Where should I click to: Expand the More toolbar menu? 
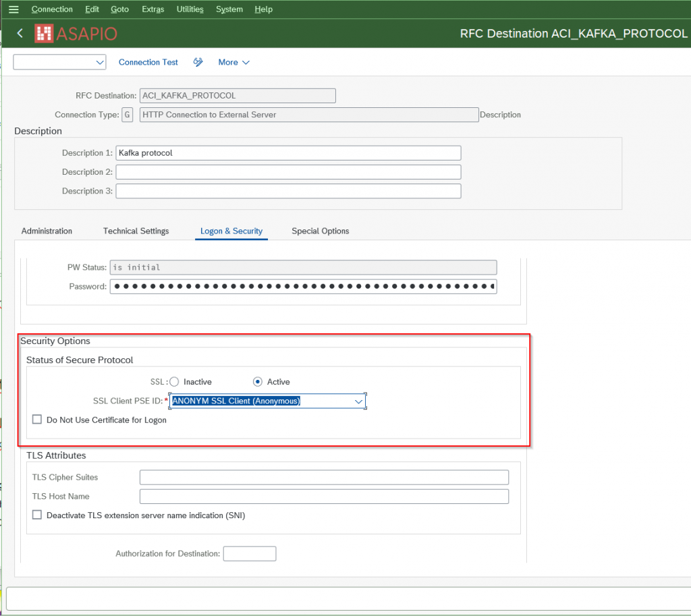click(233, 62)
